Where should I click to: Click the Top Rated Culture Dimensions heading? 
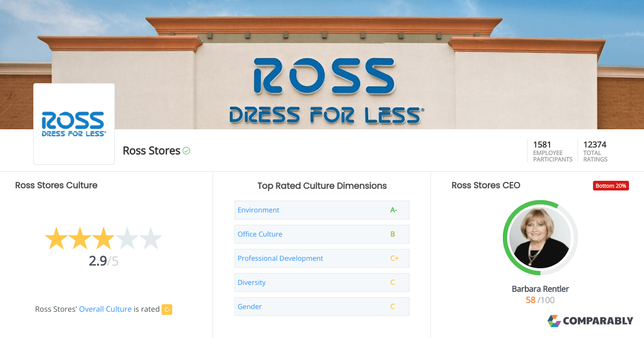tap(322, 186)
